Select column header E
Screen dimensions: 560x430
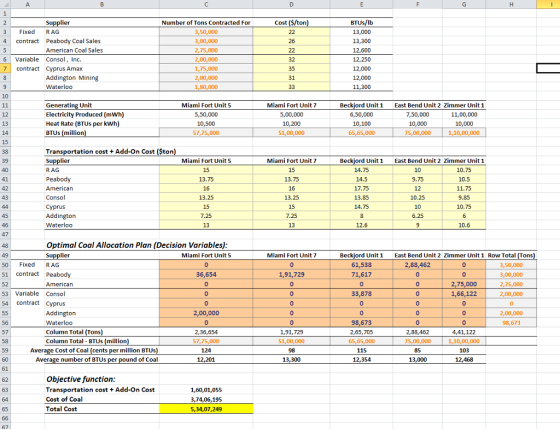[361, 4]
